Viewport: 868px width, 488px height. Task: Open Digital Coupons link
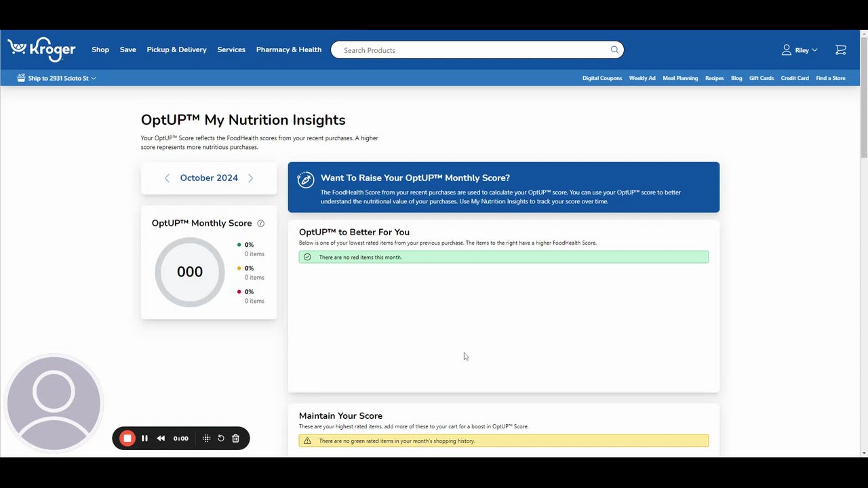602,78
